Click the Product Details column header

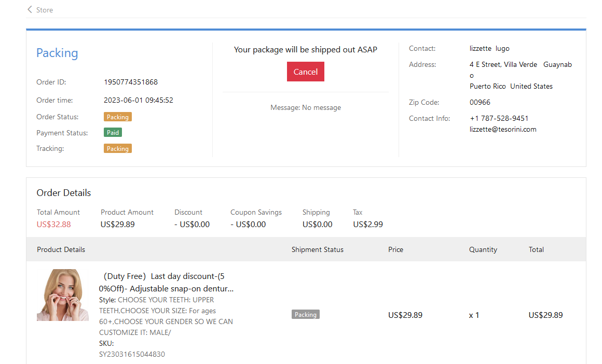point(61,249)
